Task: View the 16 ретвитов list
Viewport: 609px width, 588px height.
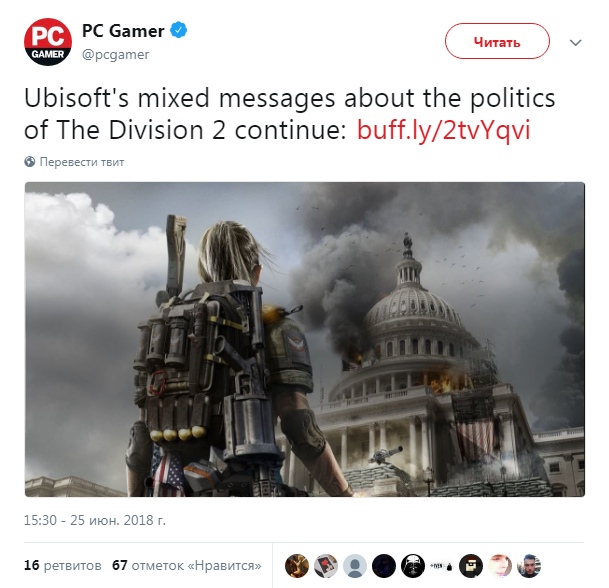Action: point(63,565)
